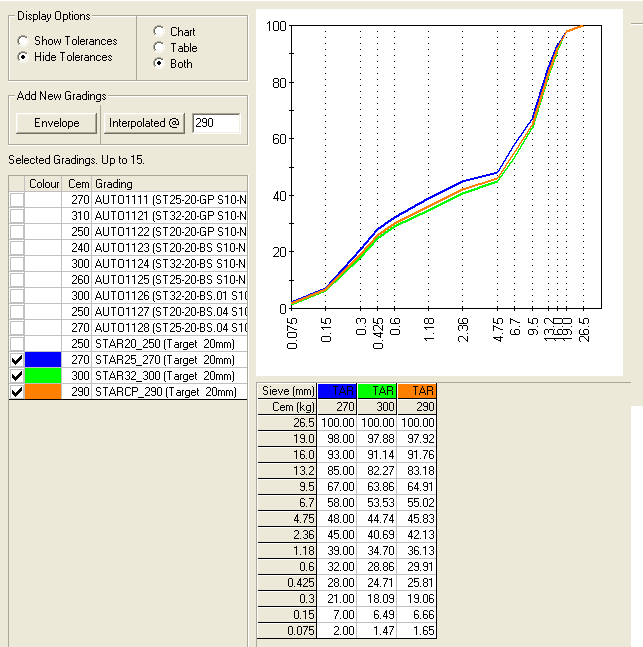643x647 pixels.
Task: Click the Envelope button
Action: (x=56, y=123)
